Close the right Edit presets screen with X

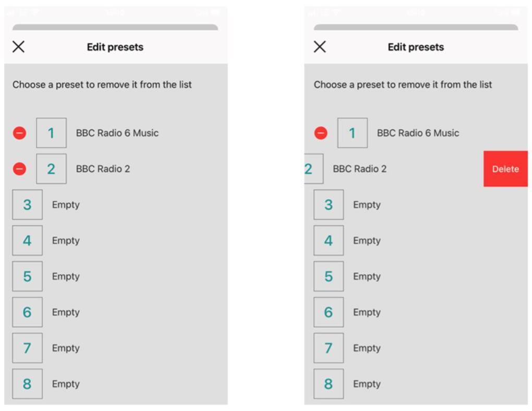click(x=320, y=47)
